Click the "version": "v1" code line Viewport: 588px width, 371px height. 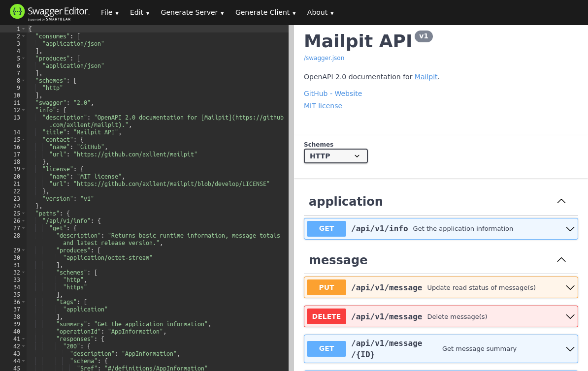tap(68, 199)
